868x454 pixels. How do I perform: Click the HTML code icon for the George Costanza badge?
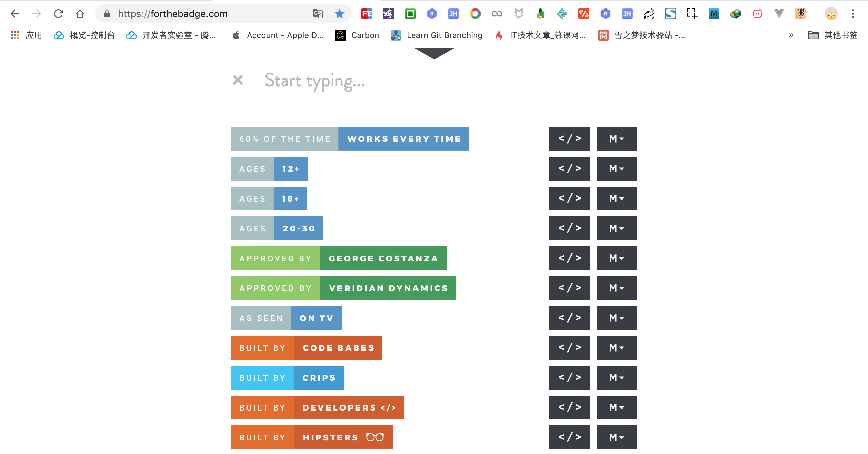pos(569,258)
